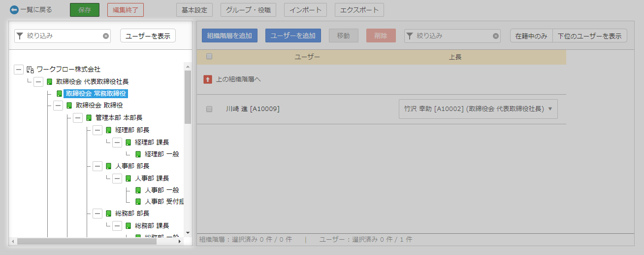
Task: Open the インポート menu button
Action: (306, 10)
